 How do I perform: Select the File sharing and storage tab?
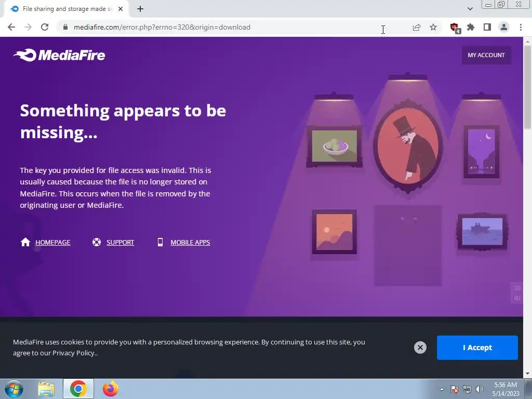pos(66,9)
